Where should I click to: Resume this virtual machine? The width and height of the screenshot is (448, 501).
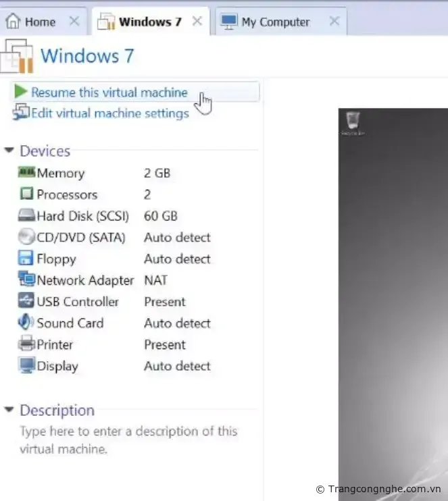click(109, 93)
